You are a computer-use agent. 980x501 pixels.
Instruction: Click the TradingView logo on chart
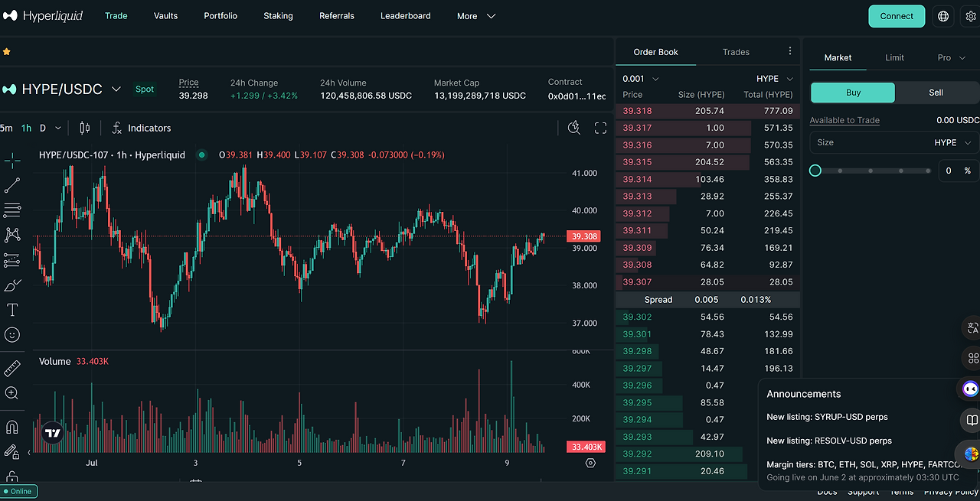point(52,433)
